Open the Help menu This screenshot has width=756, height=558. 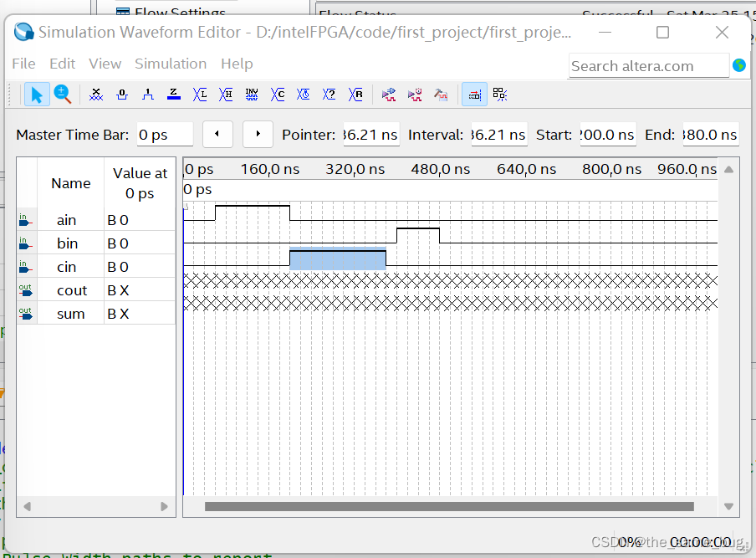tap(237, 64)
